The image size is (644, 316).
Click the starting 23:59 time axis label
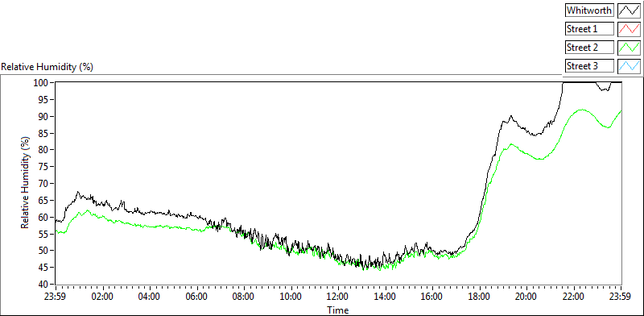[x=56, y=297]
